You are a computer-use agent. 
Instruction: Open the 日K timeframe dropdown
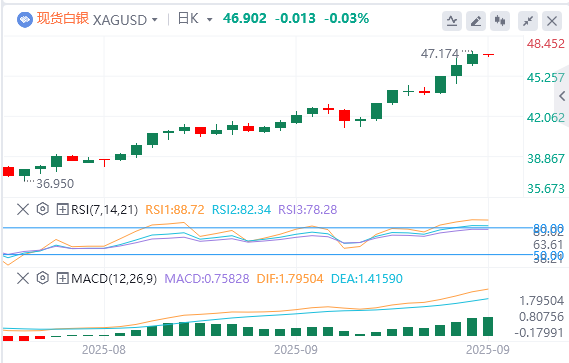click(195, 19)
